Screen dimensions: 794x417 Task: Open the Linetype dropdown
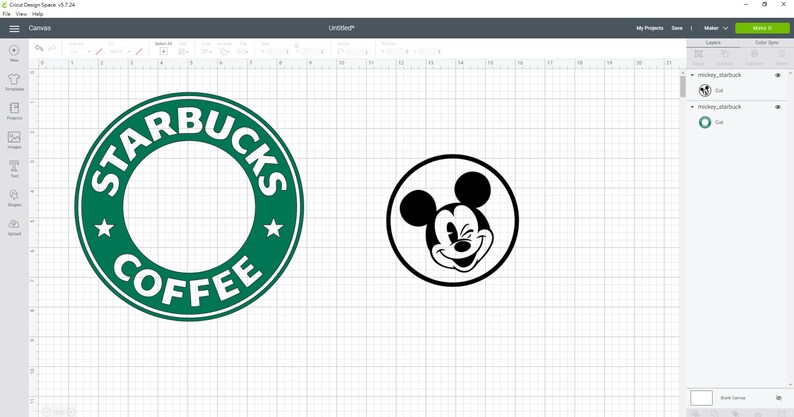pyautogui.click(x=80, y=52)
